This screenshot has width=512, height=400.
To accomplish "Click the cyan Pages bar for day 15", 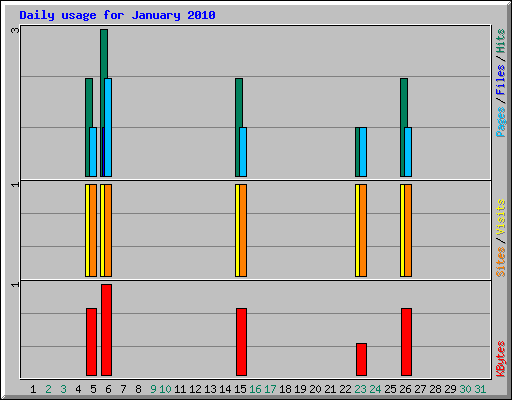I will (x=243, y=152).
